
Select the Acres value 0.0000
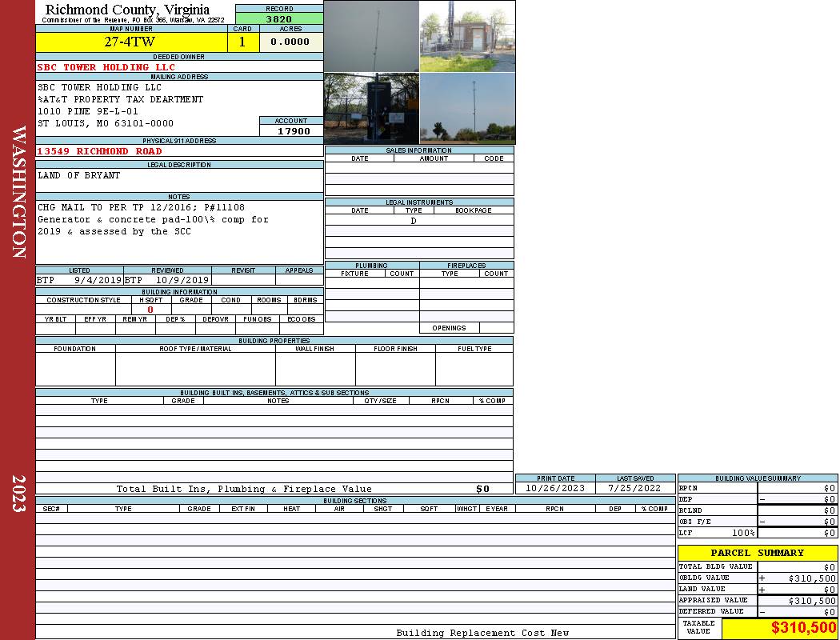(290, 42)
